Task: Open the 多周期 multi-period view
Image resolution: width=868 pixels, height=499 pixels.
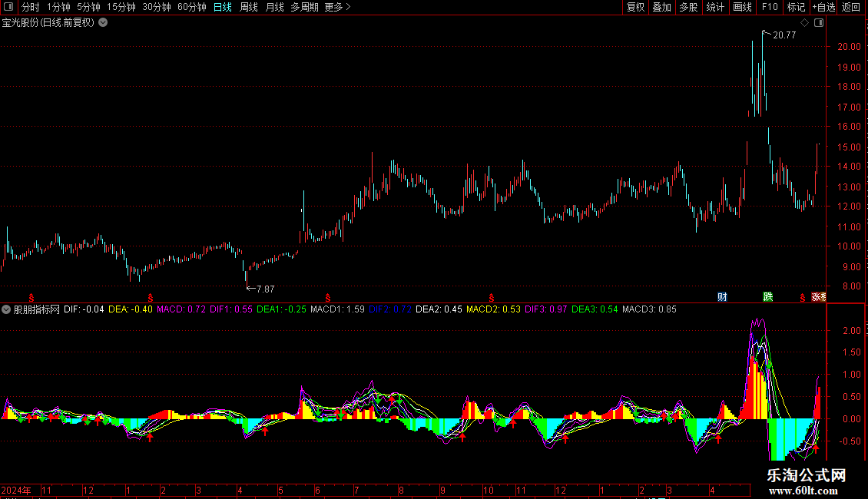Action: (x=304, y=7)
